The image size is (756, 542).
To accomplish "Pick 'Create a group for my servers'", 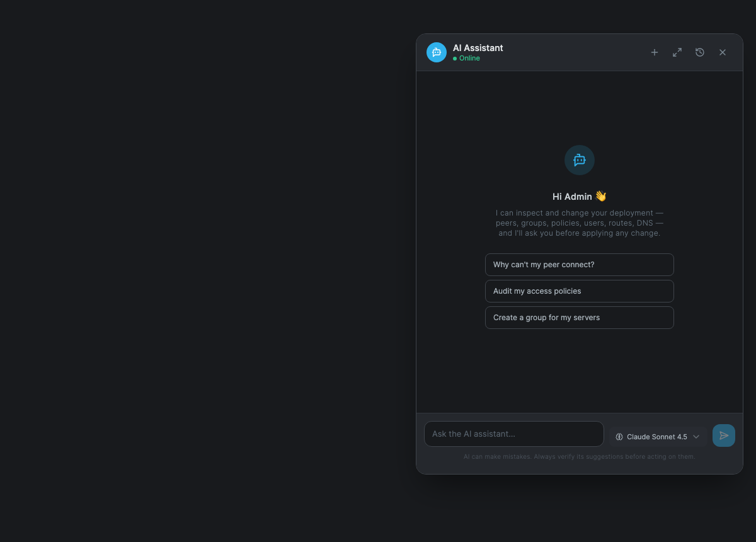I will tap(580, 318).
